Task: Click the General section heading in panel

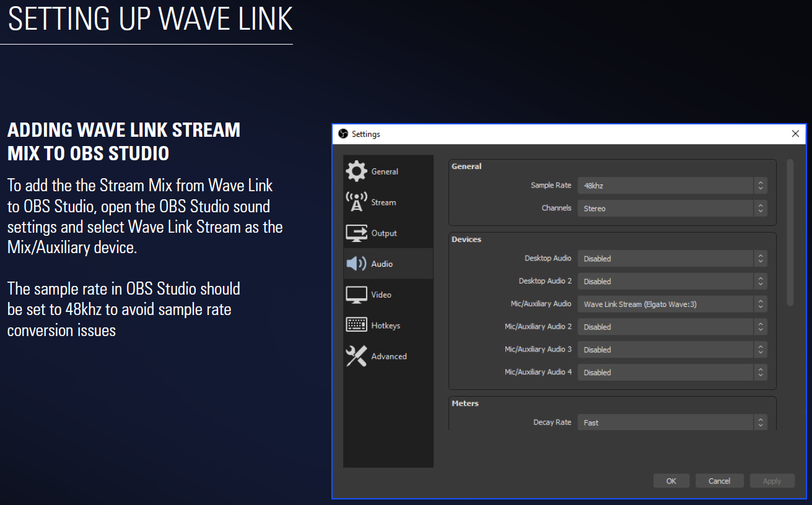Action: [x=466, y=166]
